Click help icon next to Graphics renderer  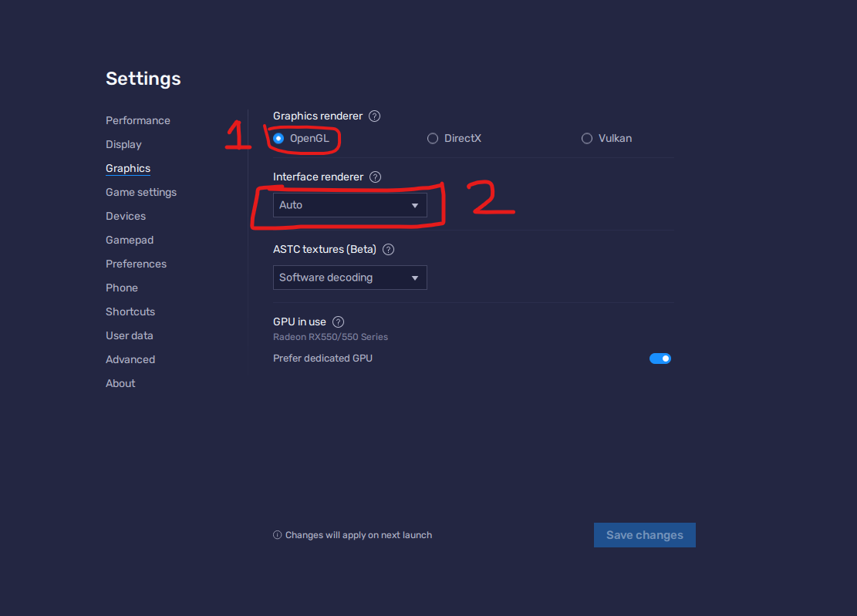tap(374, 116)
